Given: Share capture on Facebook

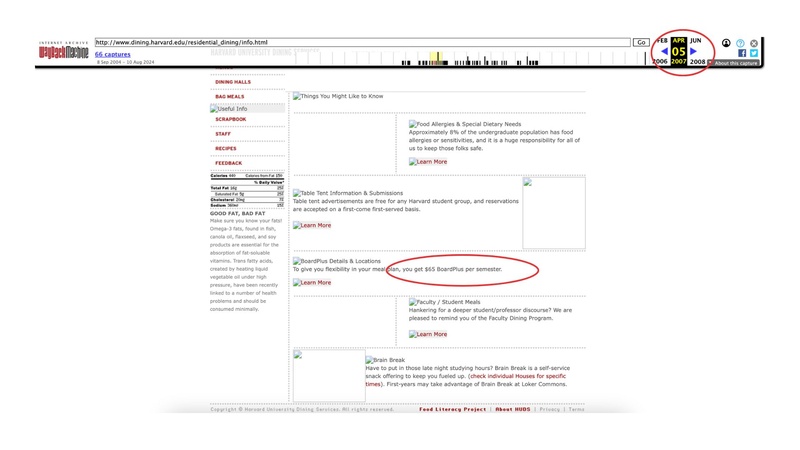Looking at the screenshot, I should coord(742,53).
